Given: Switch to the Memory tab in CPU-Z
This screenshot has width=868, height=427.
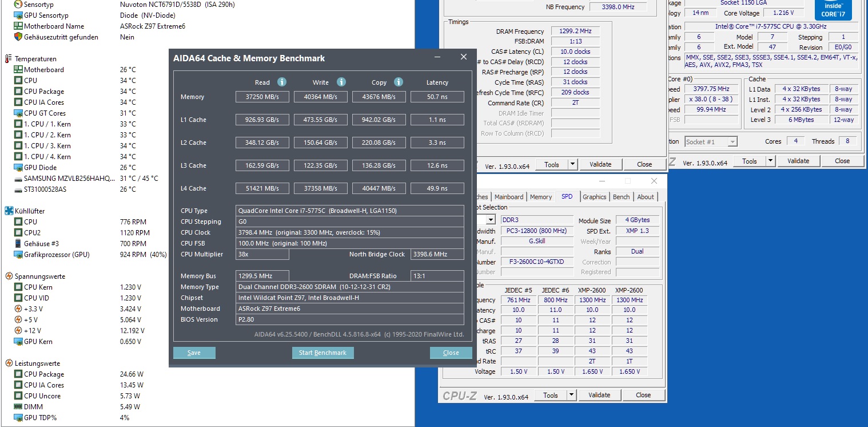Looking at the screenshot, I should [x=541, y=197].
